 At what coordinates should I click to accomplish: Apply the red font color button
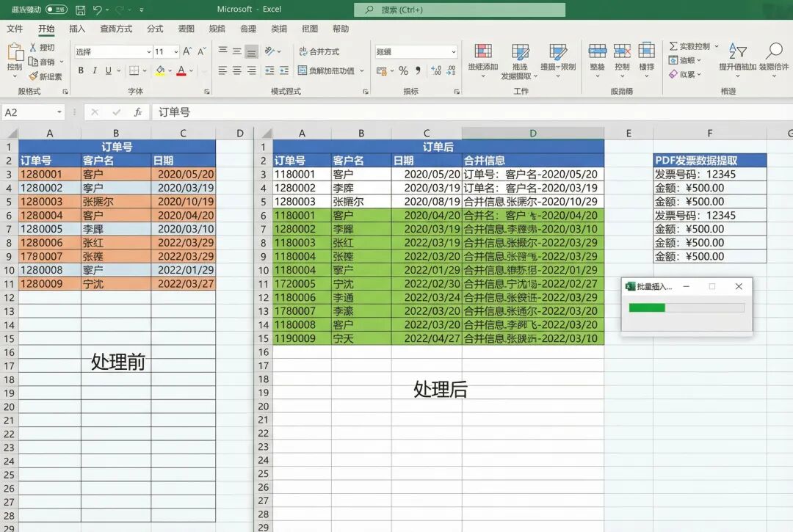pos(181,70)
